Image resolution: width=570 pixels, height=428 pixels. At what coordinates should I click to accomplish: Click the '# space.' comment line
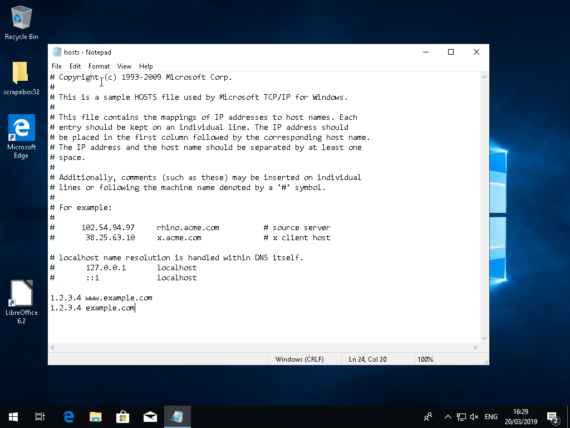click(67, 157)
